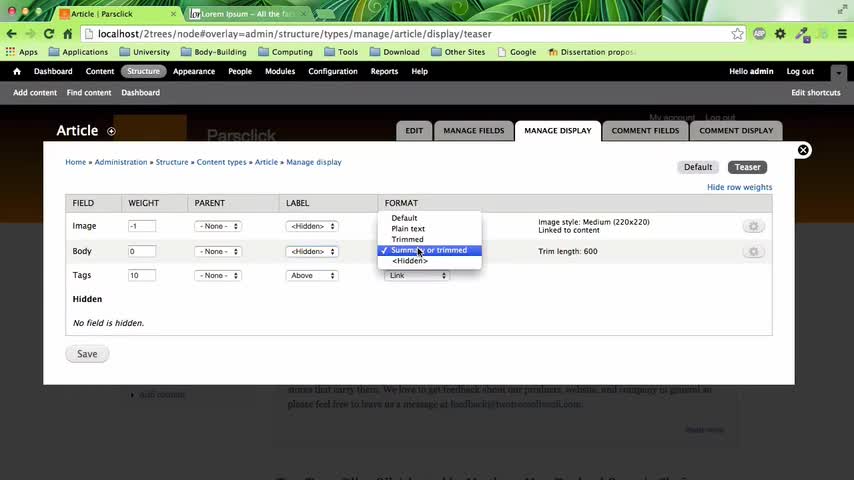The image size is (854, 480).
Task: Open the Configuration admin menu
Action: point(333,71)
